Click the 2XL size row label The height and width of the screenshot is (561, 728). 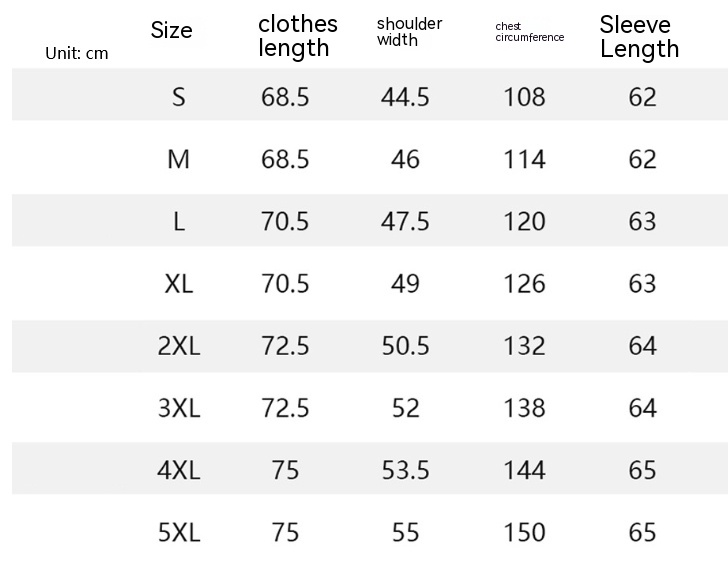(179, 346)
